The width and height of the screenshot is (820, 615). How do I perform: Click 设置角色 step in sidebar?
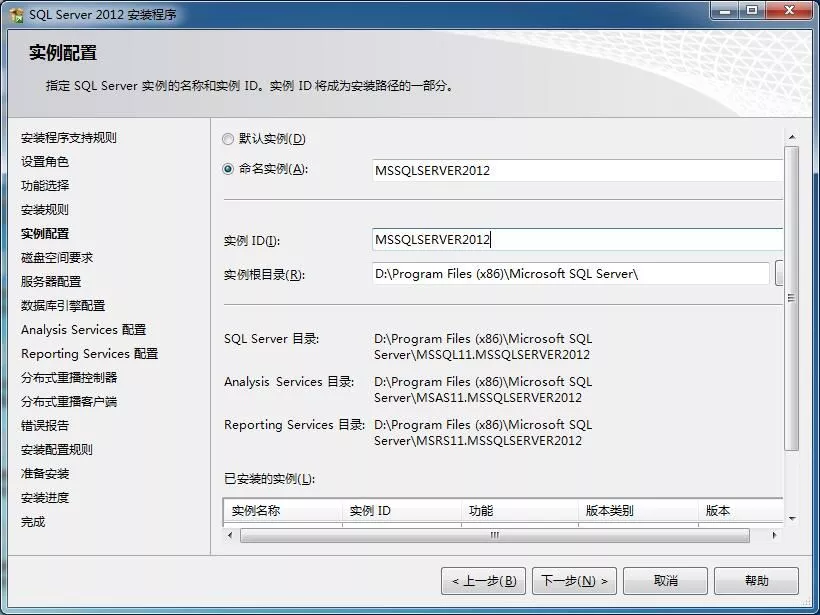pyautogui.click(x=45, y=162)
